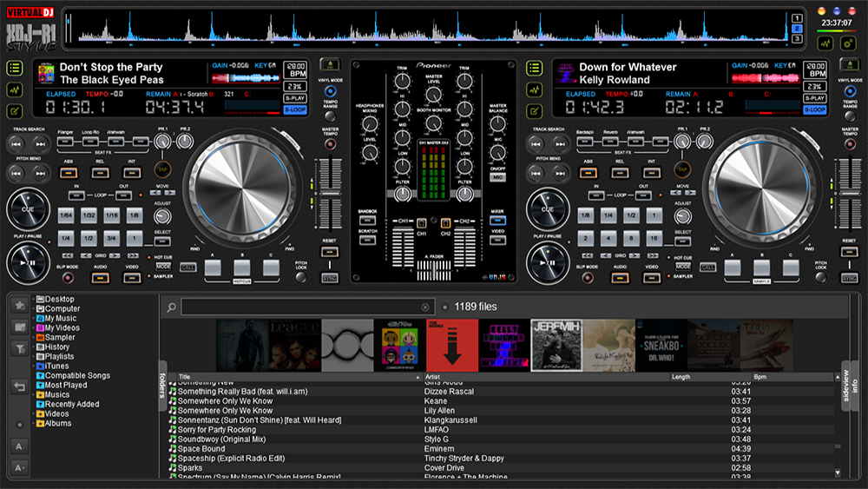The image size is (868, 489).
Task: Open the favorites star sidebar icon
Action: click(19, 305)
